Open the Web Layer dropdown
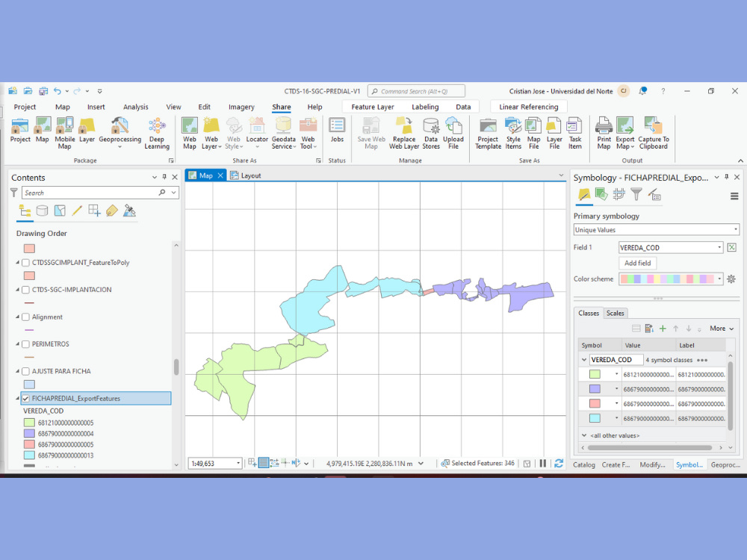Image resolution: width=747 pixels, height=560 pixels. [x=211, y=143]
